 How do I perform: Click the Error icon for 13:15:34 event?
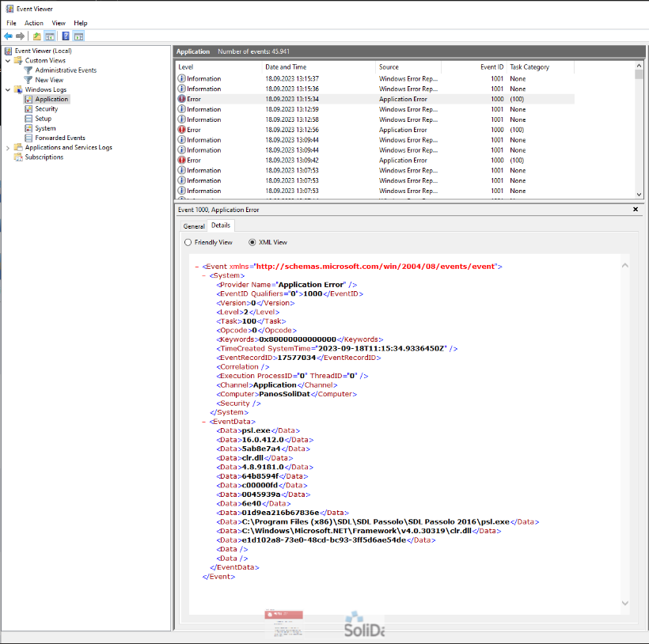182,99
